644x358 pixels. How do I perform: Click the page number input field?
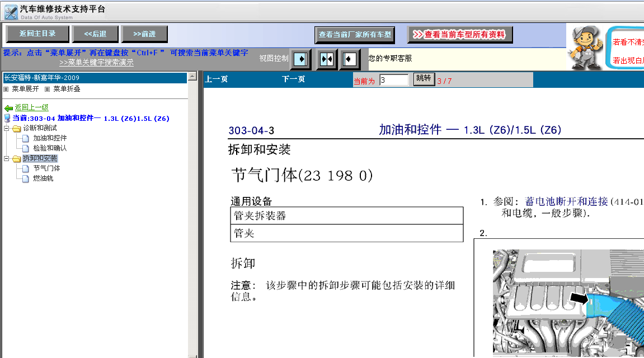(394, 80)
